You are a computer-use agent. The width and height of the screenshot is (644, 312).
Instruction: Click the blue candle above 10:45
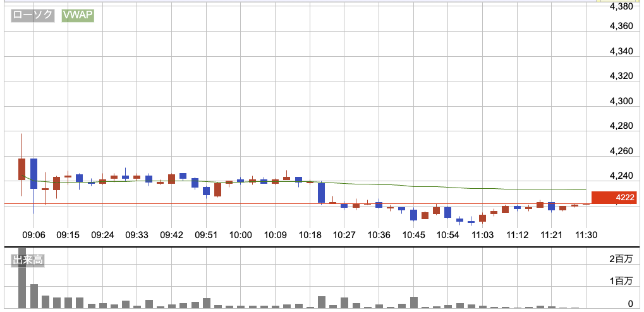pos(413,215)
